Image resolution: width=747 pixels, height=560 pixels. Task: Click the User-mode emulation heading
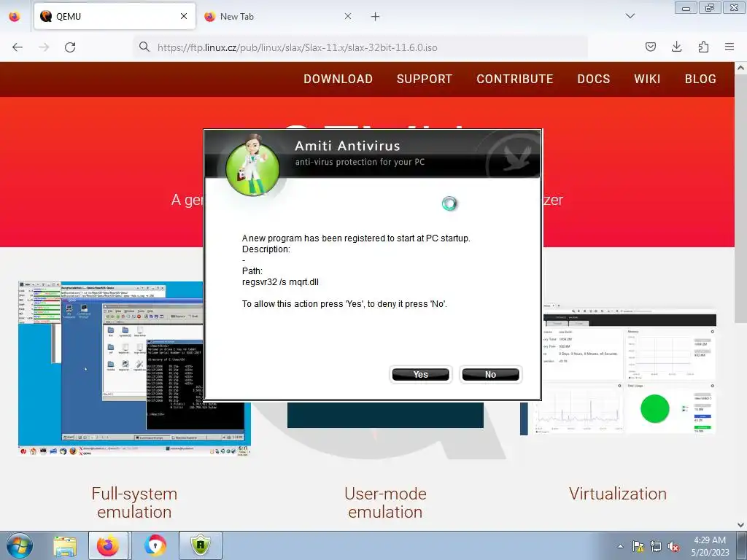pos(385,503)
